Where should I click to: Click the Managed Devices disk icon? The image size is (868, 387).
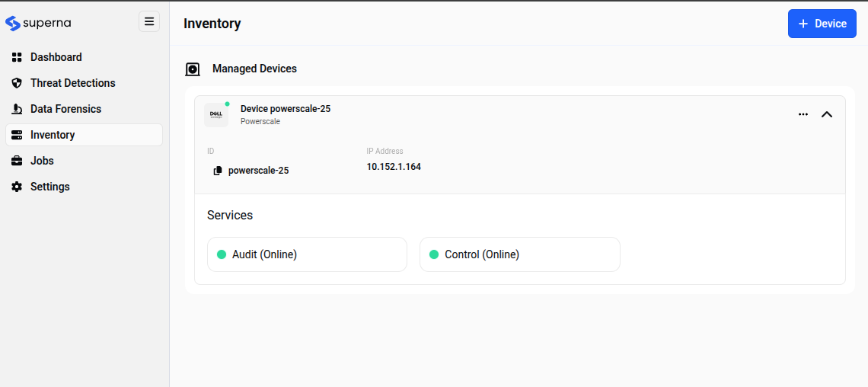point(193,69)
